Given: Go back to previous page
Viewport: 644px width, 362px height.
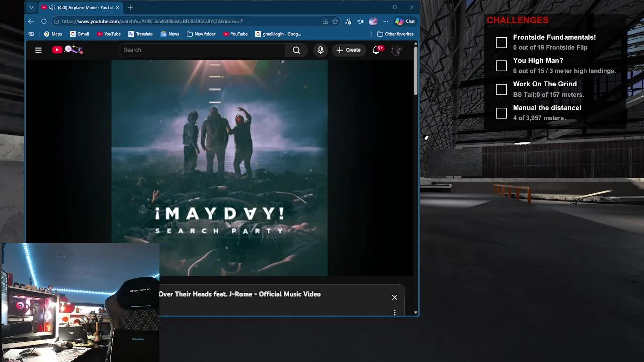Looking at the screenshot, I should tap(31, 21).
